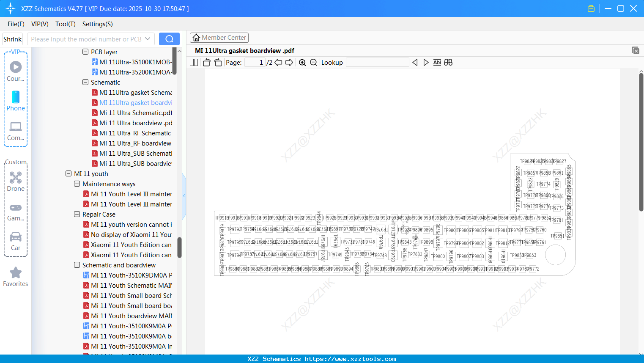This screenshot has width=644, height=363.
Task: Open the Tool(T) menu
Action: [65, 24]
